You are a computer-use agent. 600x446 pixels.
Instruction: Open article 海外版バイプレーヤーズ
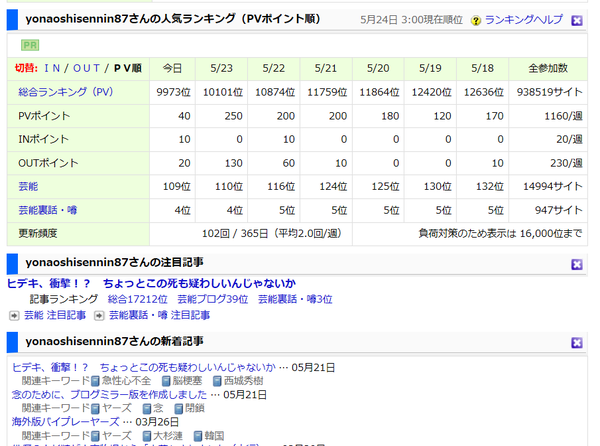point(65,422)
